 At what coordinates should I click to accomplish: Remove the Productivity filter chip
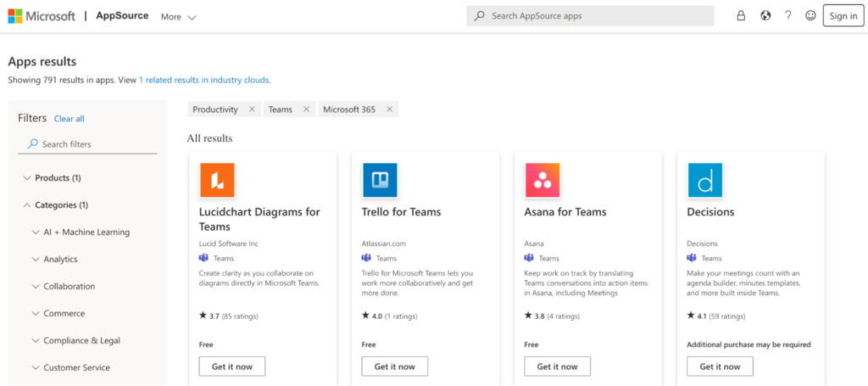coord(252,109)
